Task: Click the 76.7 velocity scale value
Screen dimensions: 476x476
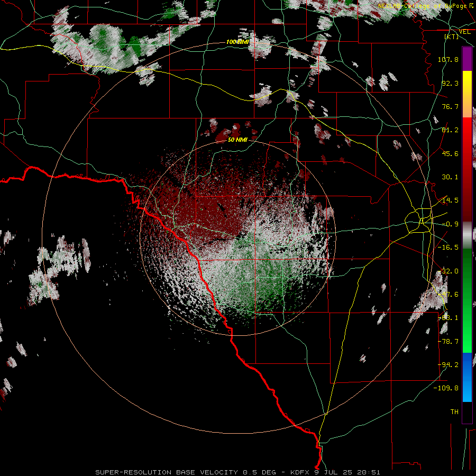Action: 450,106
